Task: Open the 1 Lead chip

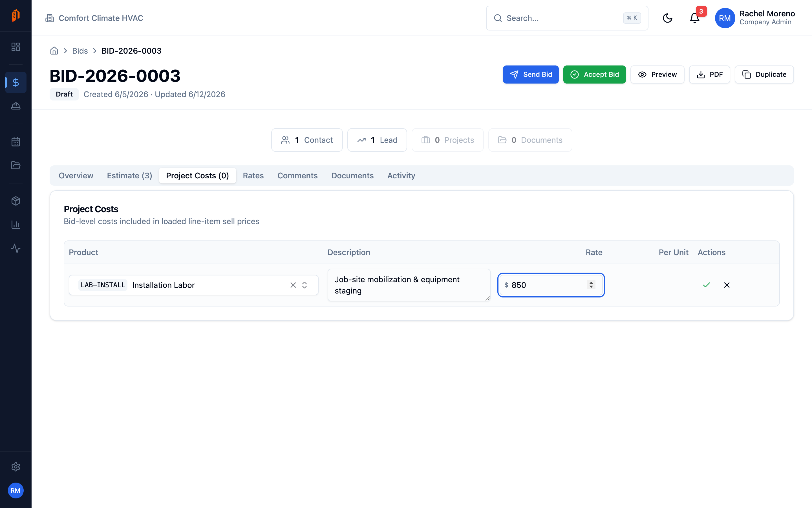Action: click(377, 140)
